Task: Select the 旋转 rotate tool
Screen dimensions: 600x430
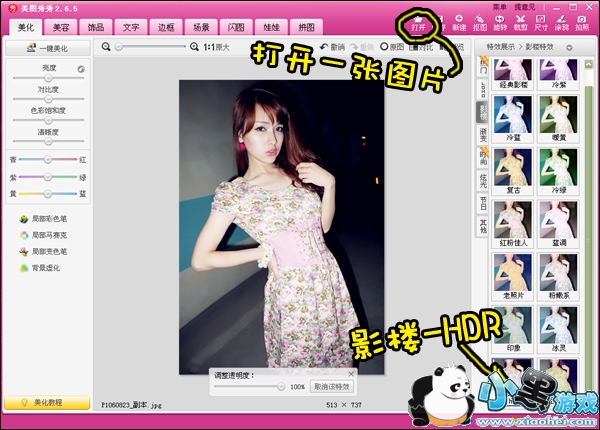Action: tap(500, 23)
